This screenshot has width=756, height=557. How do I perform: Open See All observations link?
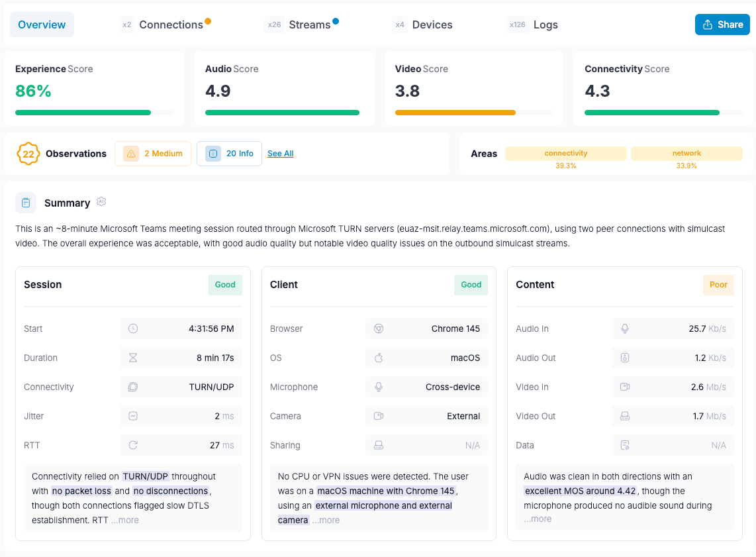click(x=281, y=154)
